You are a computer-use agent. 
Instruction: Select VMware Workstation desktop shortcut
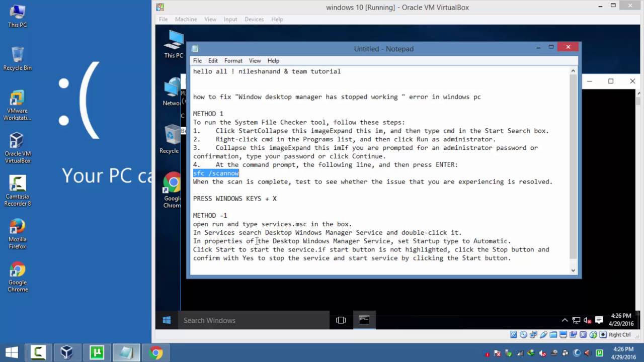tap(18, 106)
